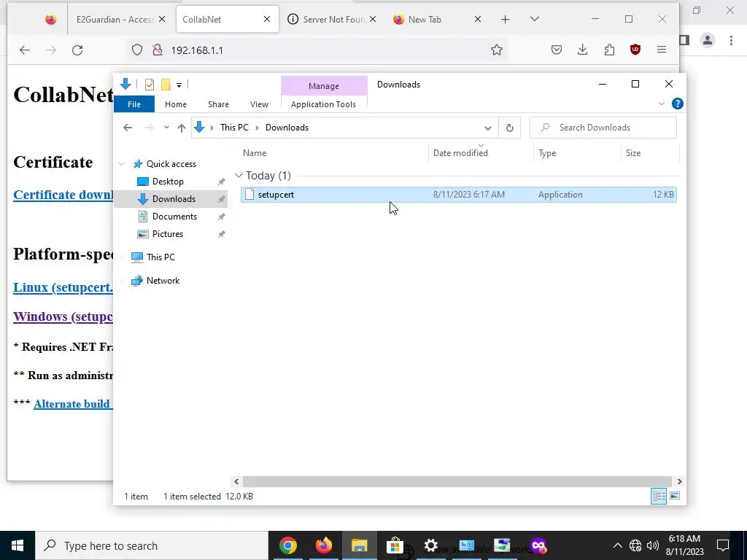The image size is (747, 560).
Task: Open Home ribbon tab
Action: click(x=176, y=104)
